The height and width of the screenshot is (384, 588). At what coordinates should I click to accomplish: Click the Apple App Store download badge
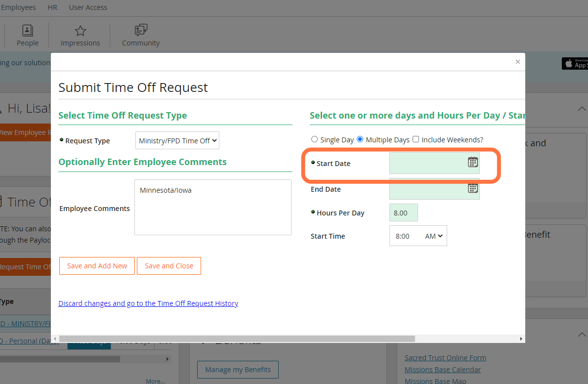point(575,63)
